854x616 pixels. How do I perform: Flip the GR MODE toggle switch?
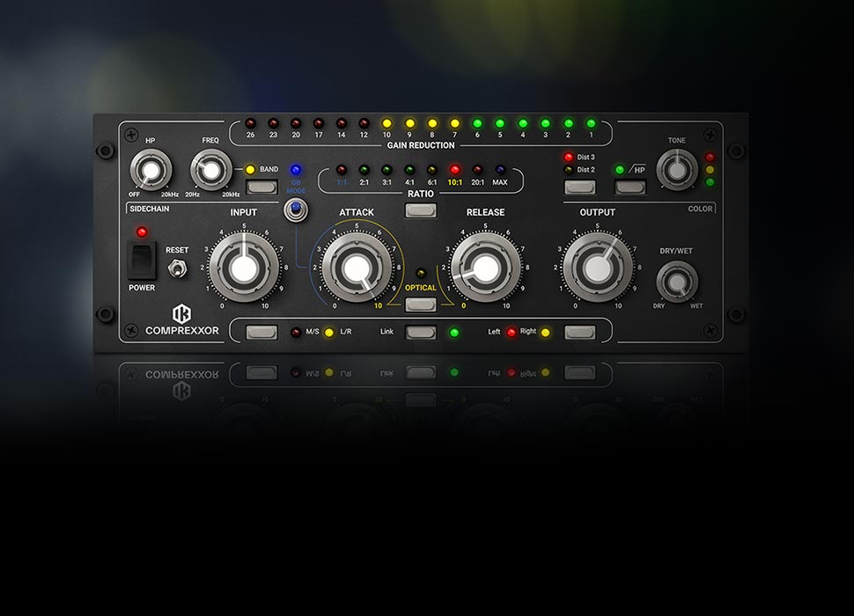[x=295, y=210]
